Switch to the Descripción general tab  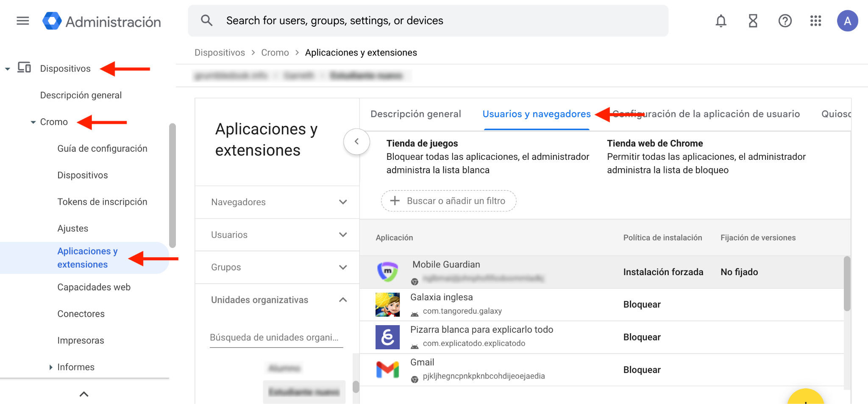tap(415, 114)
